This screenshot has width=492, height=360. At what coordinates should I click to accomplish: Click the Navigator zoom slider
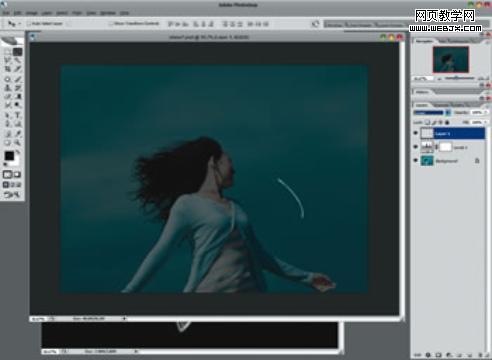(x=459, y=79)
